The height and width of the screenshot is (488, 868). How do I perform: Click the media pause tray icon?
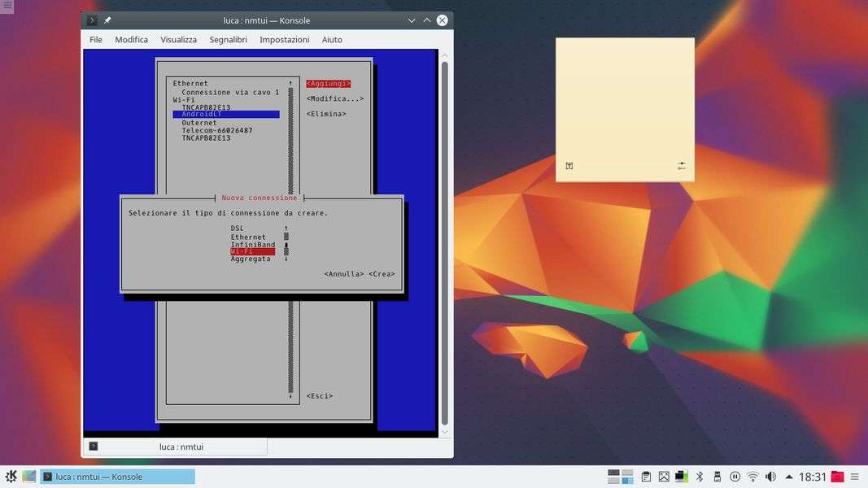(735, 477)
